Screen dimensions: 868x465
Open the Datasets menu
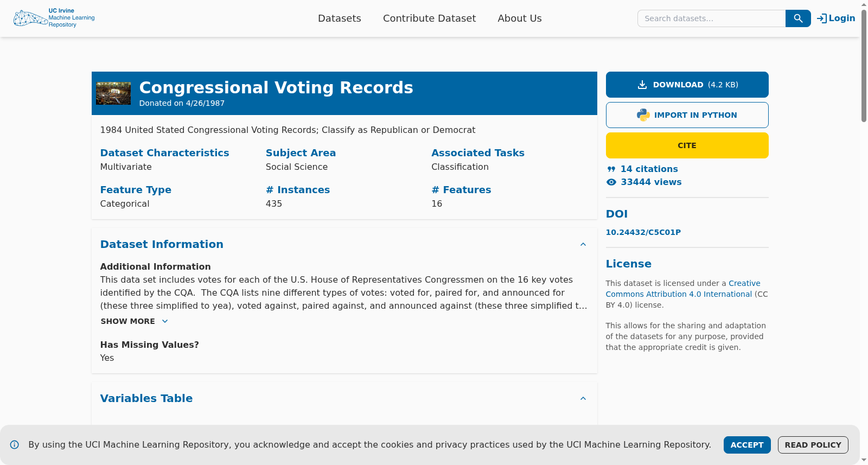(x=340, y=18)
